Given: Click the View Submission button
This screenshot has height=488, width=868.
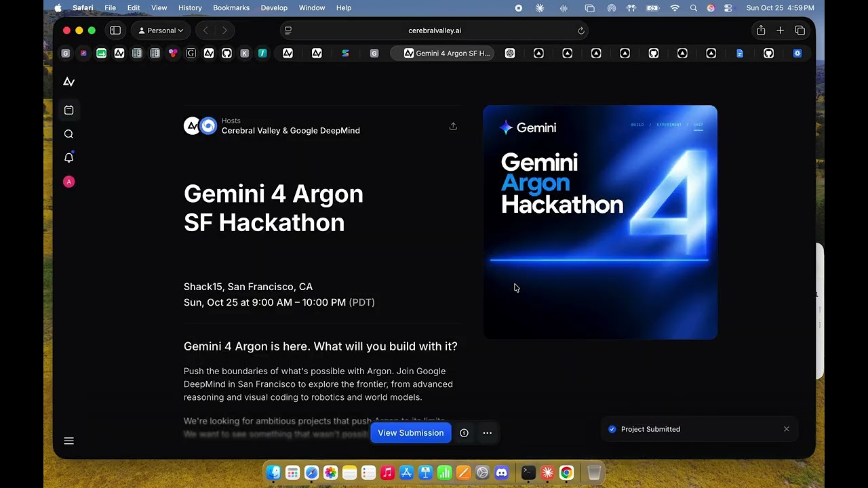Looking at the screenshot, I should 411,433.
